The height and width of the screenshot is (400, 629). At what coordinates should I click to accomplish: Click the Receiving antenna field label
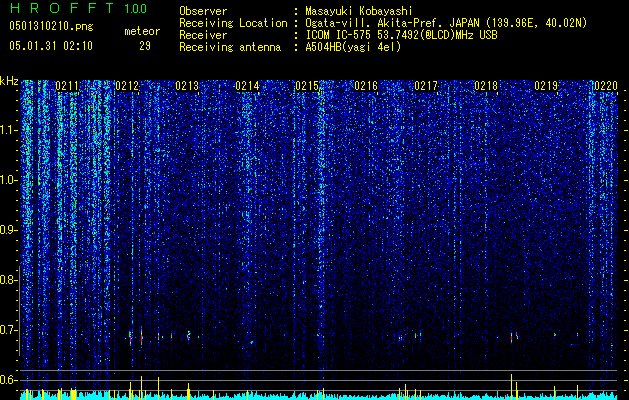click(x=230, y=47)
